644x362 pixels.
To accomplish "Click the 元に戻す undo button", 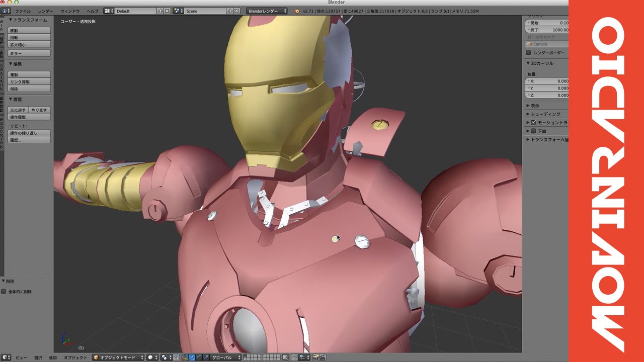I will click(18, 110).
